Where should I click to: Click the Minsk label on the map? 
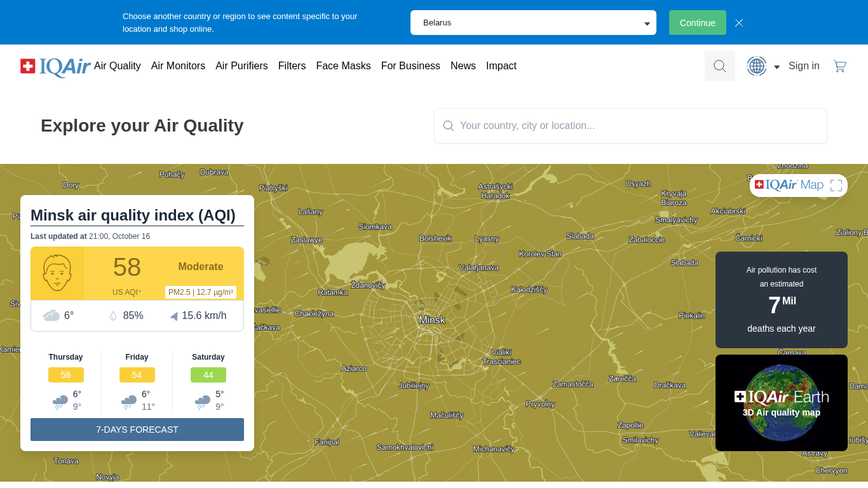(x=432, y=320)
